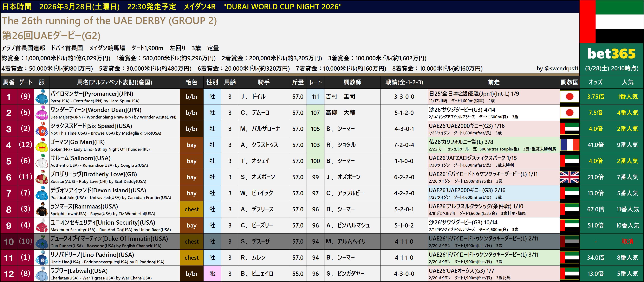Click Wonder Dean's pink diamond silk icon
644x282 pixels.
(42, 113)
